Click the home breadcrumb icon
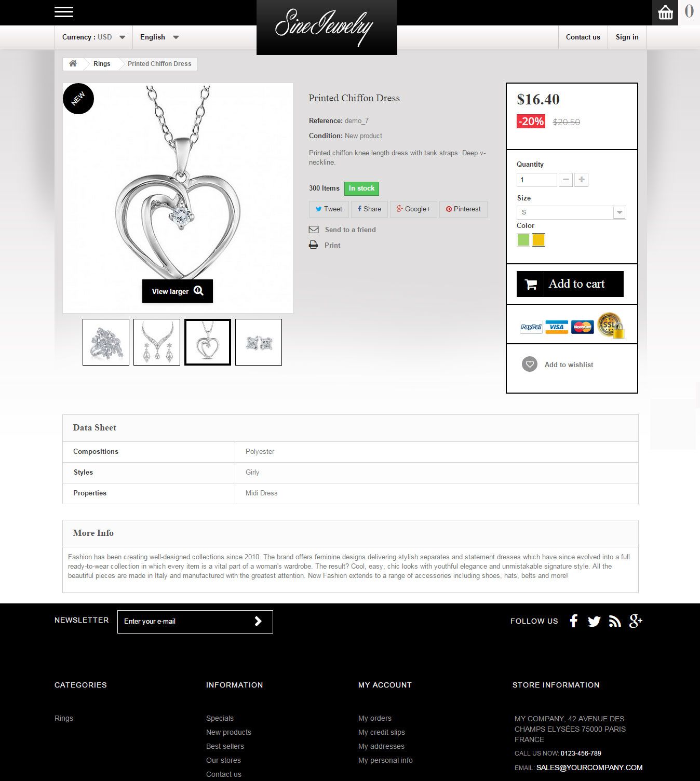This screenshot has height=781, width=700. point(73,63)
